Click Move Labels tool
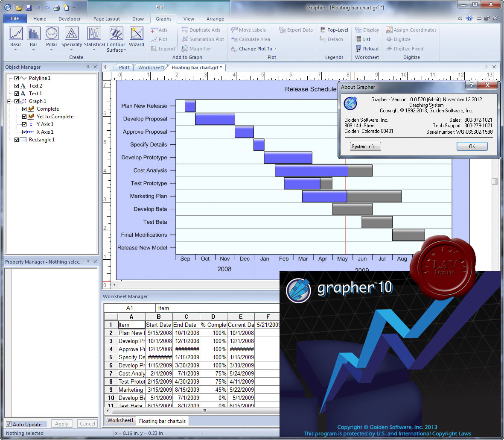 point(248,30)
